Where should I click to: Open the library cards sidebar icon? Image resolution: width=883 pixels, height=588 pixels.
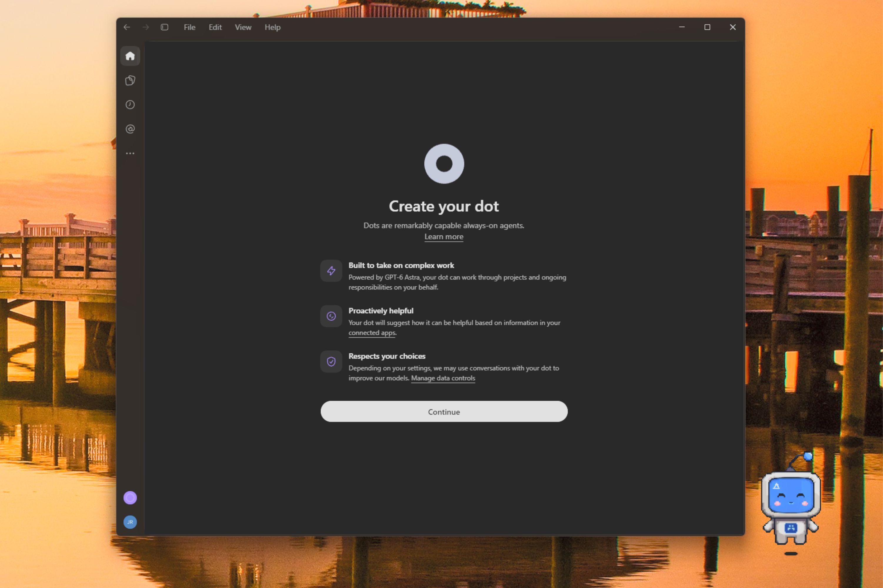click(x=130, y=80)
